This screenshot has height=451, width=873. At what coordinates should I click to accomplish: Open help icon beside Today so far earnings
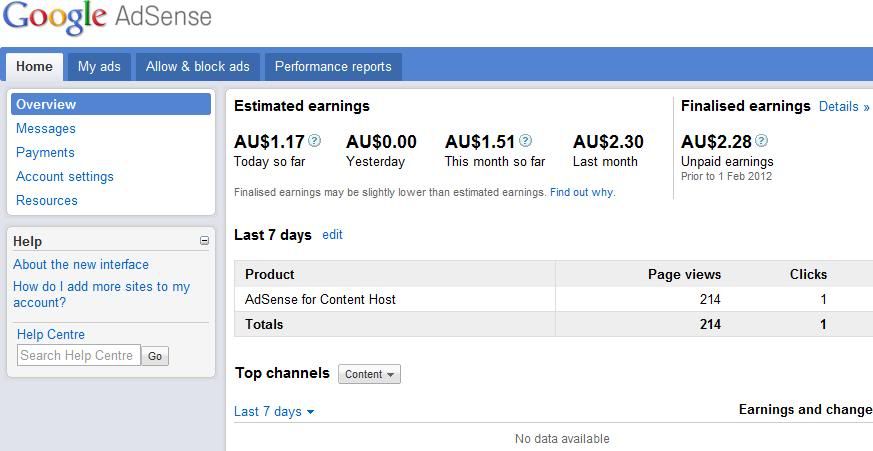[315, 140]
